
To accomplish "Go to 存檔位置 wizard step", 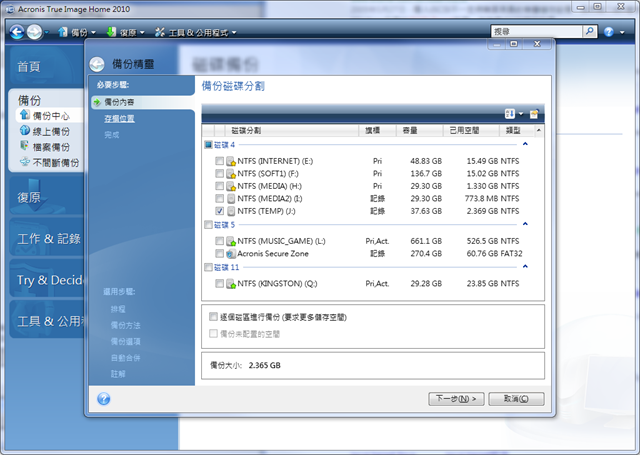I will click(119, 118).
